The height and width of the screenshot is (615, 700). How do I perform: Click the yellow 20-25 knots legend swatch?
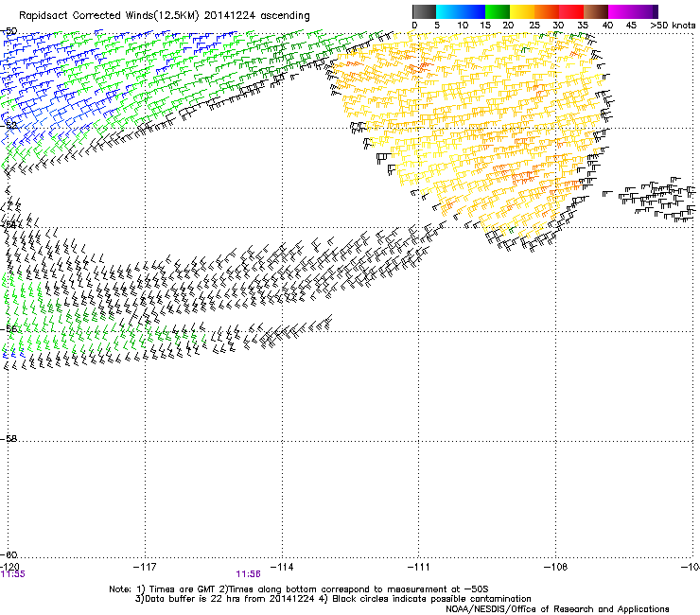(x=522, y=11)
